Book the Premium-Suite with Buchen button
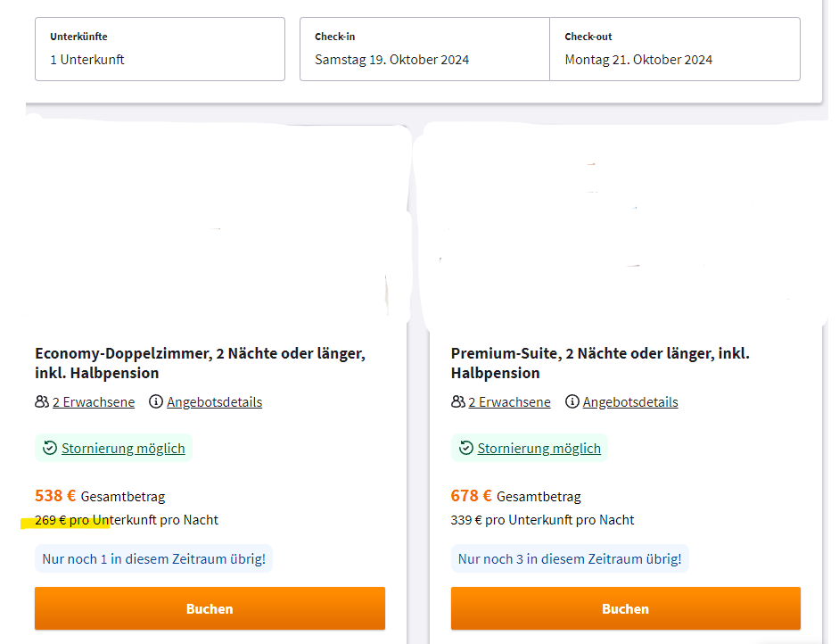The width and height of the screenshot is (839, 644). click(x=626, y=608)
